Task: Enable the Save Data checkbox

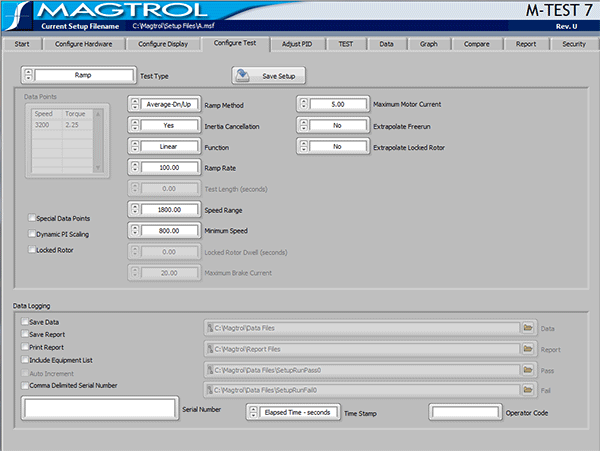Action: 25,321
